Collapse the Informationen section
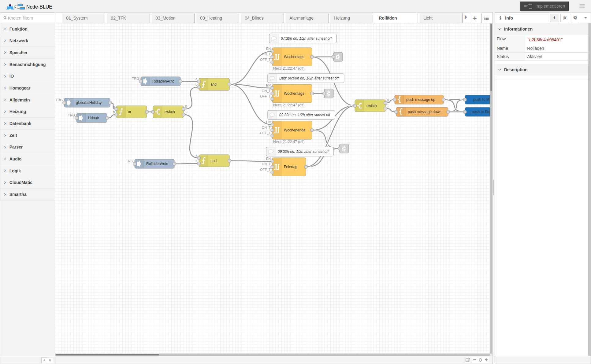 pyautogui.click(x=541, y=29)
